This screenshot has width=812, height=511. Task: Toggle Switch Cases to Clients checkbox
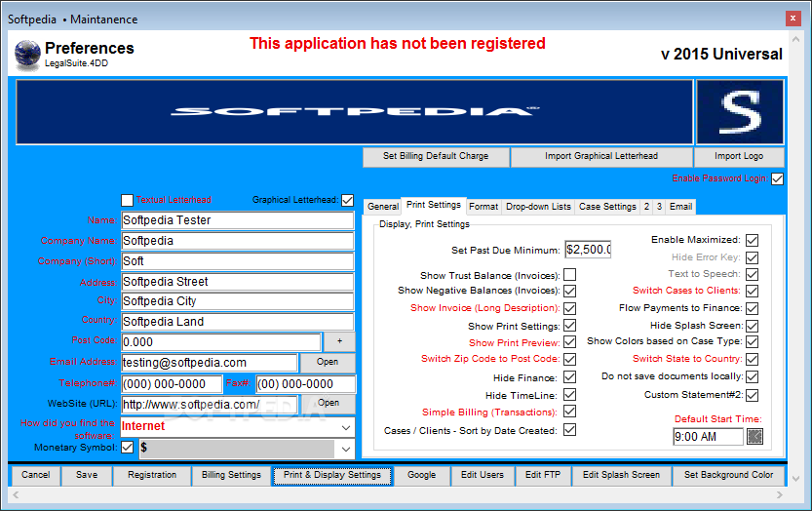752,291
